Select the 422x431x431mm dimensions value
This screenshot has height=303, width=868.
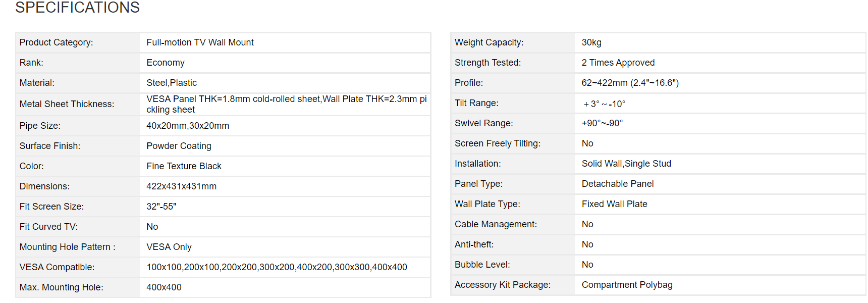[181, 186]
